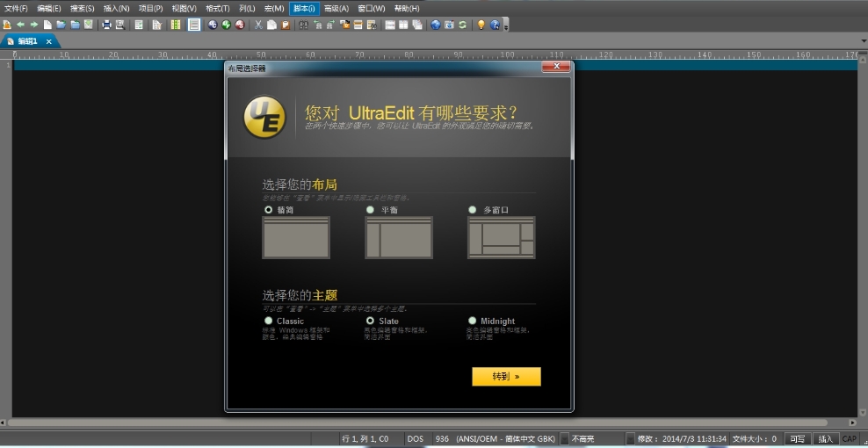Click the DOS line ending status entry
868x448 pixels.
pyautogui.click(x=416, y=438)
